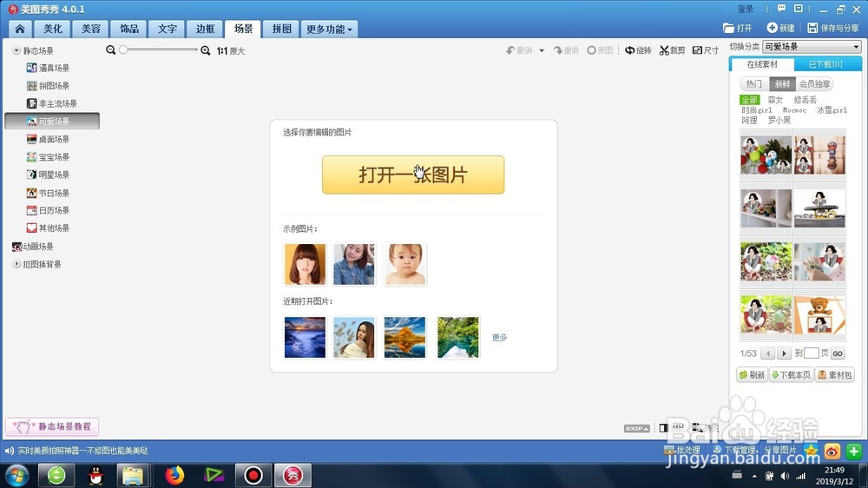
Task: Click the 新建 plus icon
Action: click(x=780, y=28)
